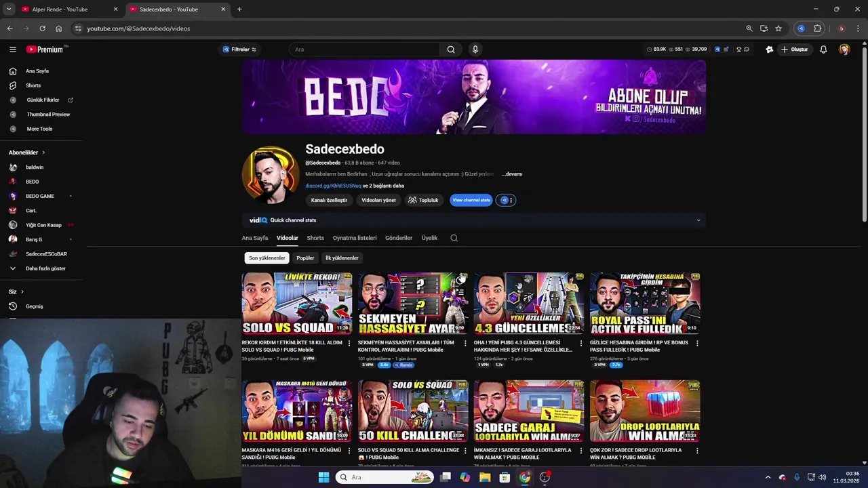868x488 pixels.
Task: Open SOLO VS SQUAD rekor video thumbnail
Action: [x=297, y=303]
